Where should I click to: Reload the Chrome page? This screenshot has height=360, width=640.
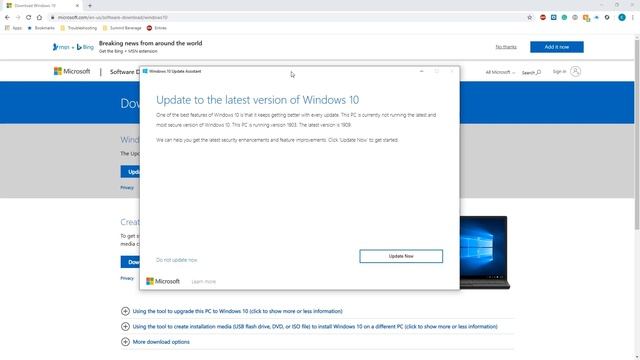tap(29, 17)
